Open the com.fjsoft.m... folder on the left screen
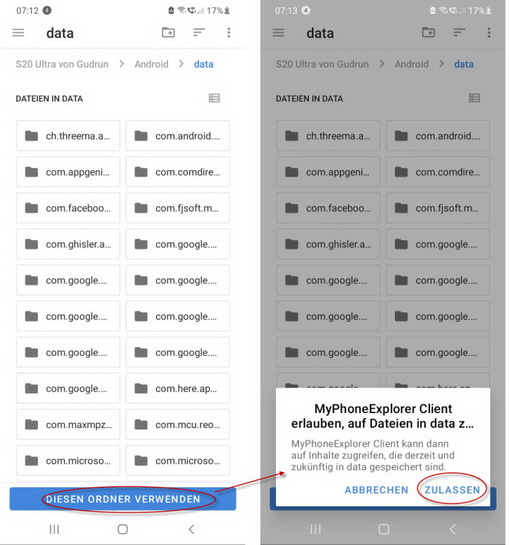 pyautogui.click(x=177, y=208)
